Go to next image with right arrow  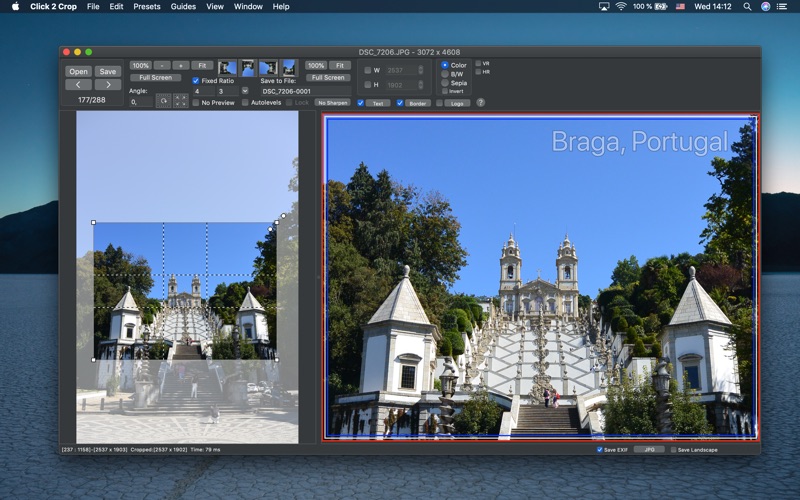[108, 84]
